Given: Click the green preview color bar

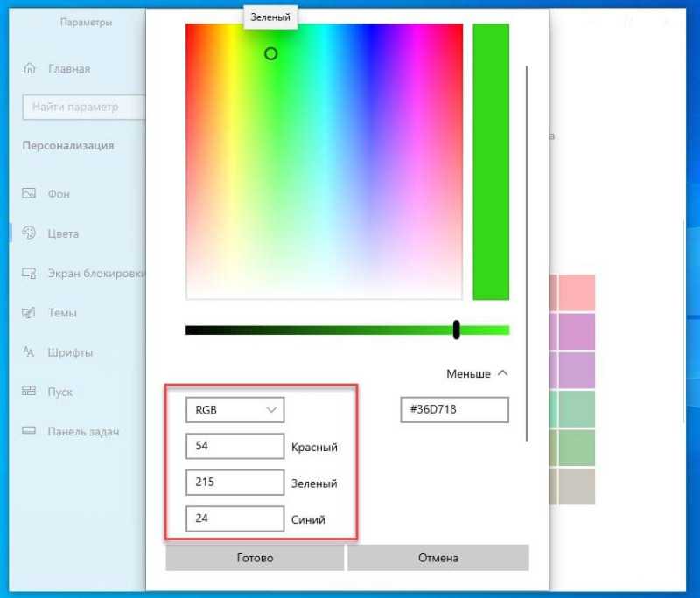Looking at the screenshot, I should click(x=491, y=162).
